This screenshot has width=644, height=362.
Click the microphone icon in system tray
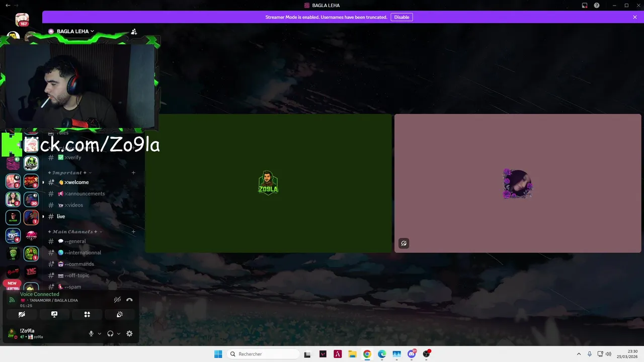tap(590, 354)
